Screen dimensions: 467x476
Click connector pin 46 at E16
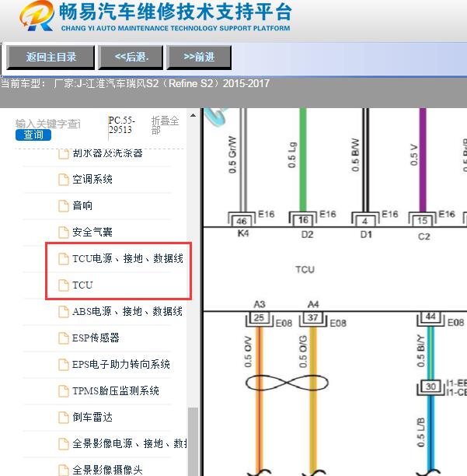click(x=242, y=221)
